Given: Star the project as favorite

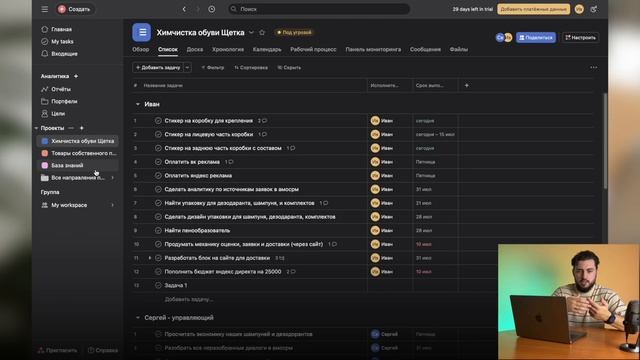Looking at the screenshot, I should point(262,32).
